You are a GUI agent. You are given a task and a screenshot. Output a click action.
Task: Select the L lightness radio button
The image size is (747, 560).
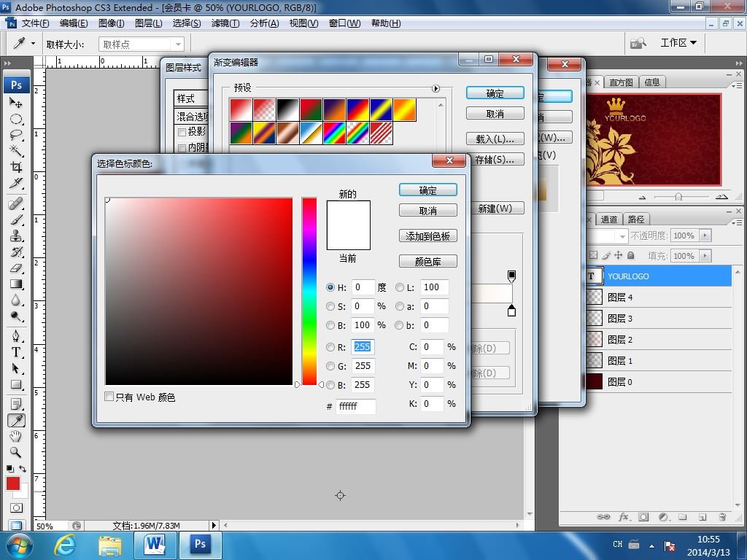399,287
